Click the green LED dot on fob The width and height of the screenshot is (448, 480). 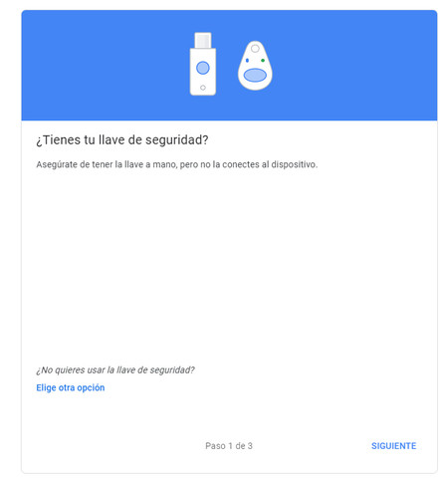[x=263, y=61]
